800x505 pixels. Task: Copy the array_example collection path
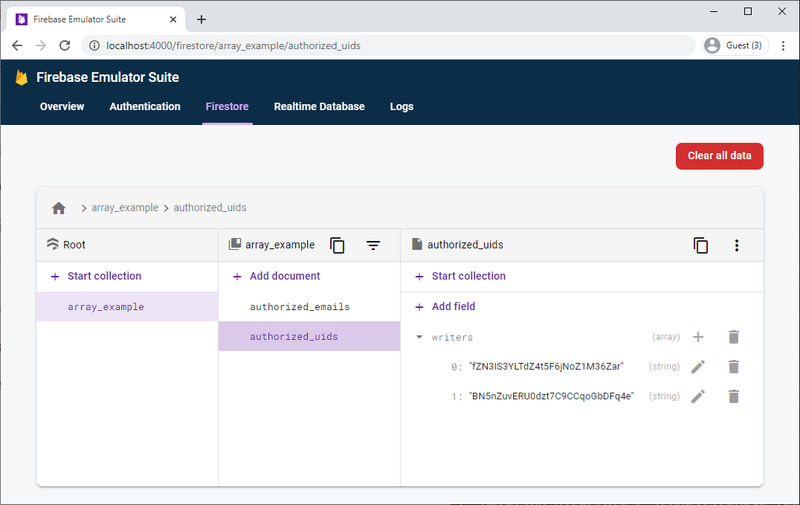click(338, 245)
